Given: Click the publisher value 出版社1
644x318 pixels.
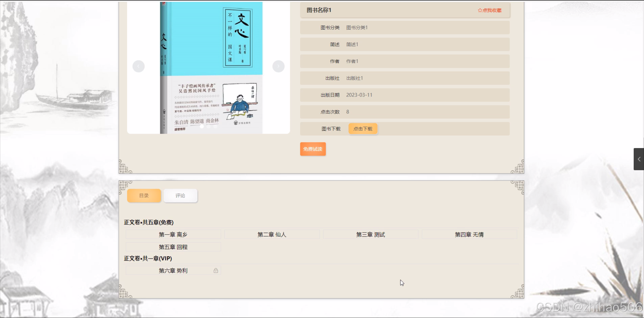Looking at the screenshot, I should pyautogui.click(x=355, y=78).
